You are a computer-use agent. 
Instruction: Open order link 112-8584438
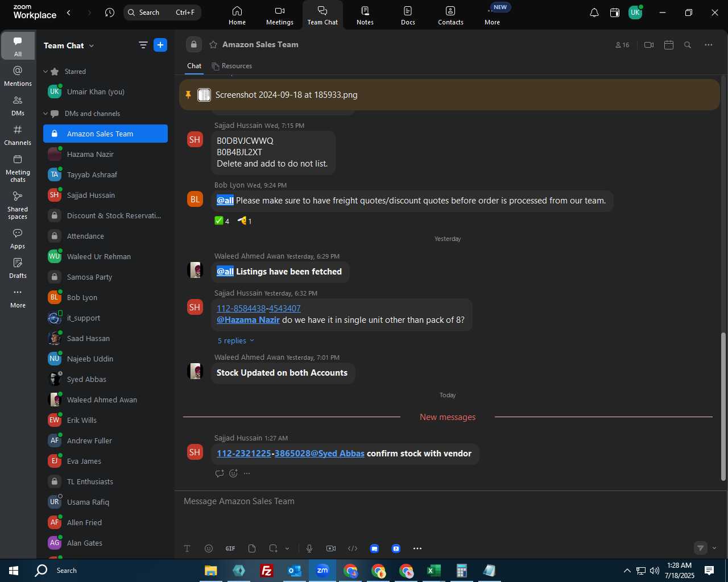point(241,308)
